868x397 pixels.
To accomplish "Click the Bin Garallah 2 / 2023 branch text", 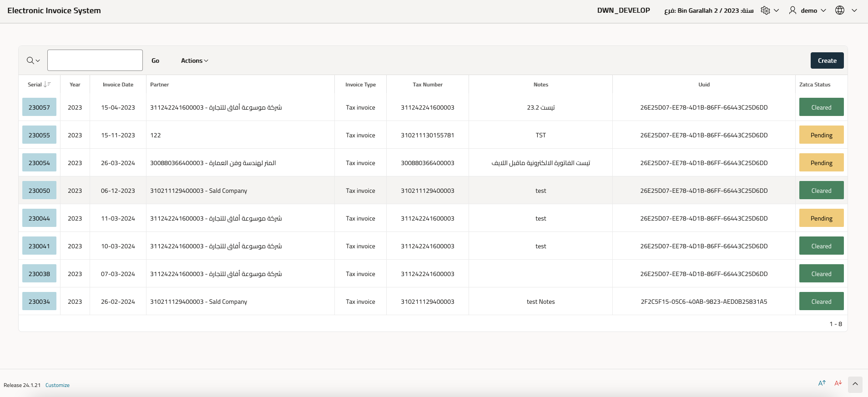I will coord(709,10).
